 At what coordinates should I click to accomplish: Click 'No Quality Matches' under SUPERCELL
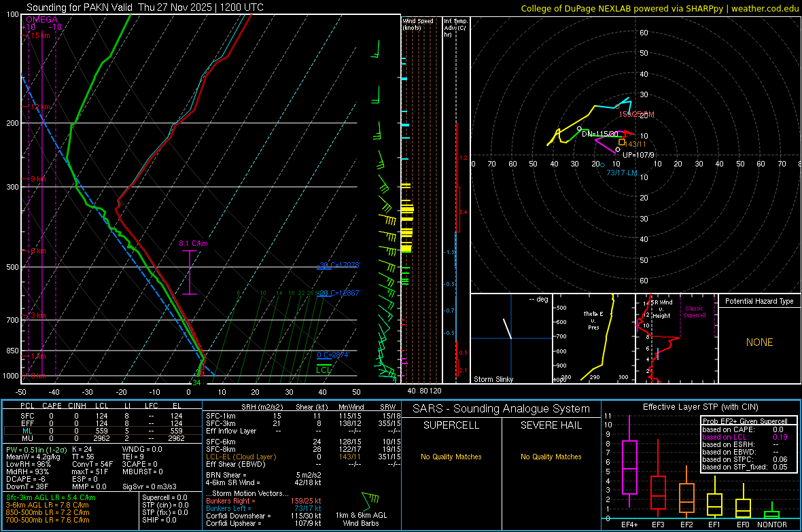pyautogui.click(x=451, y=457)
